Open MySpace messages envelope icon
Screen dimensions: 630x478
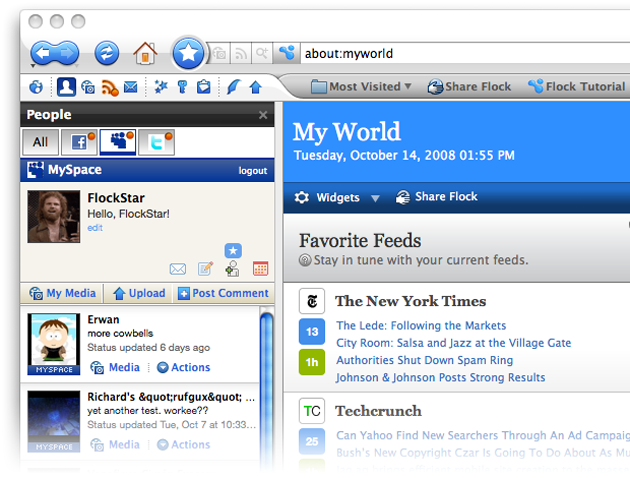tap(178, 269)
